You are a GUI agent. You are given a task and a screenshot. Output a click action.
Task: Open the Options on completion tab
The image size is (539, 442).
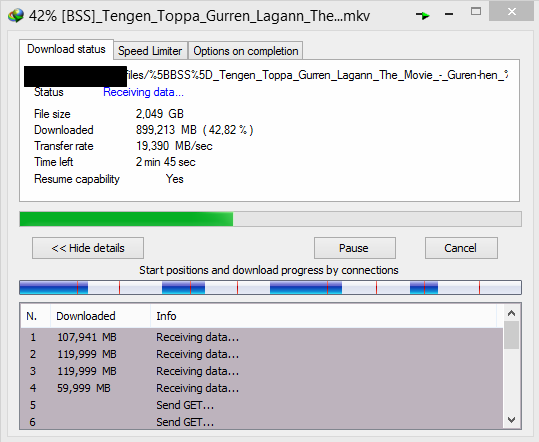click(245, 51)
